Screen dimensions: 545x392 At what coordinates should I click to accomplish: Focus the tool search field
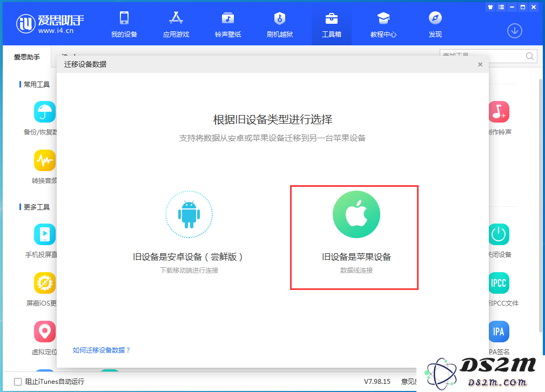tap(488, 56)
